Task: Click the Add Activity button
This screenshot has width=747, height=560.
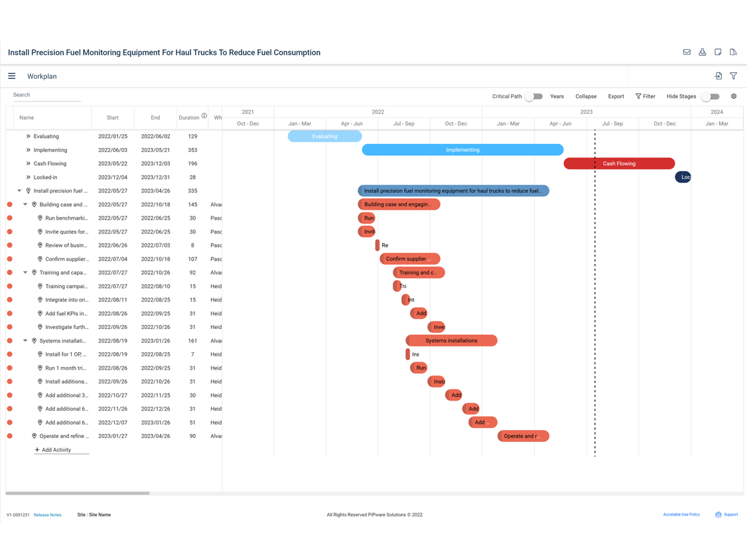Action: [x=53, y=450]
